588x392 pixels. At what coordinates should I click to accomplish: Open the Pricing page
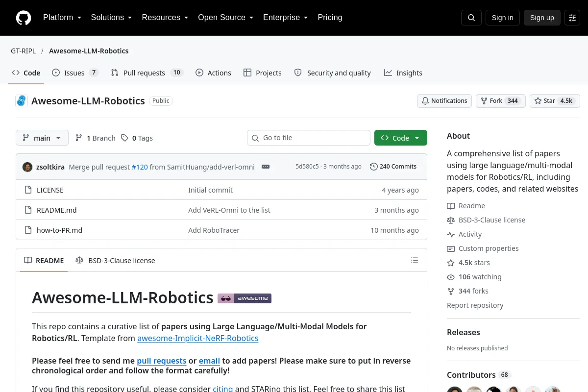tap(330, 18)
